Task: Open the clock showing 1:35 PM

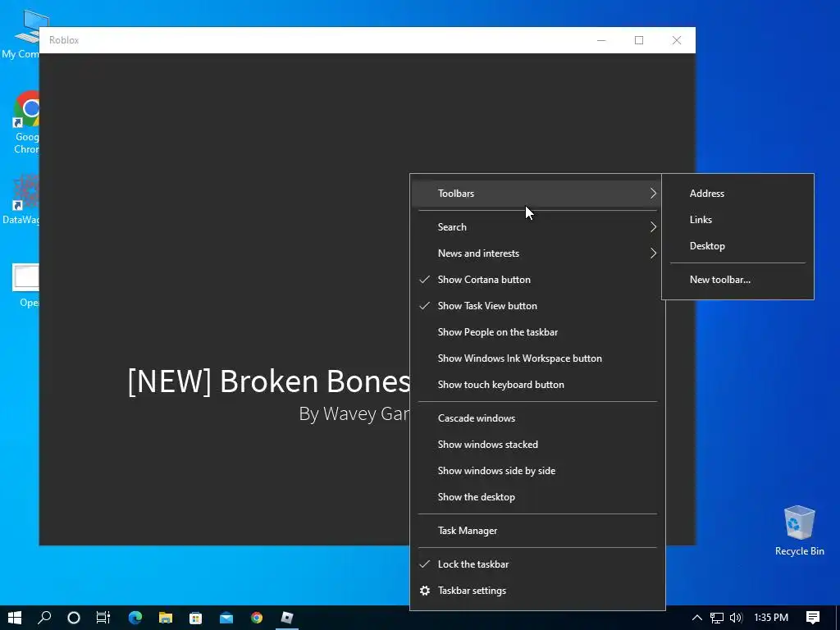Action: [x=771, y=618]
